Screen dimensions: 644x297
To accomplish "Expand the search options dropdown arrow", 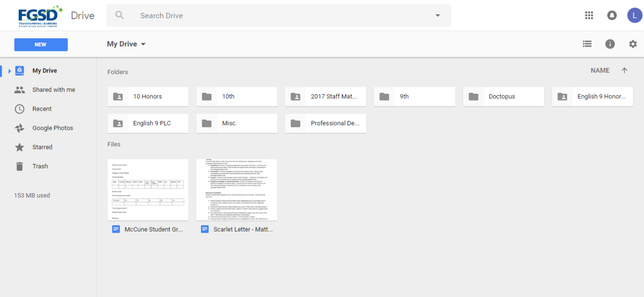I will pyautogui.click(x=437, y=15).
